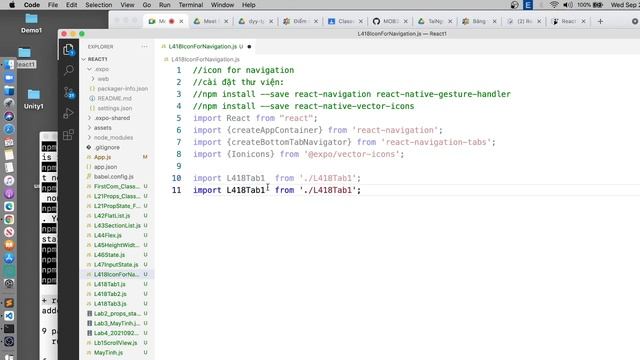Click L418IconForNavigation.js breadcrumb path

(x=205, y=59)
